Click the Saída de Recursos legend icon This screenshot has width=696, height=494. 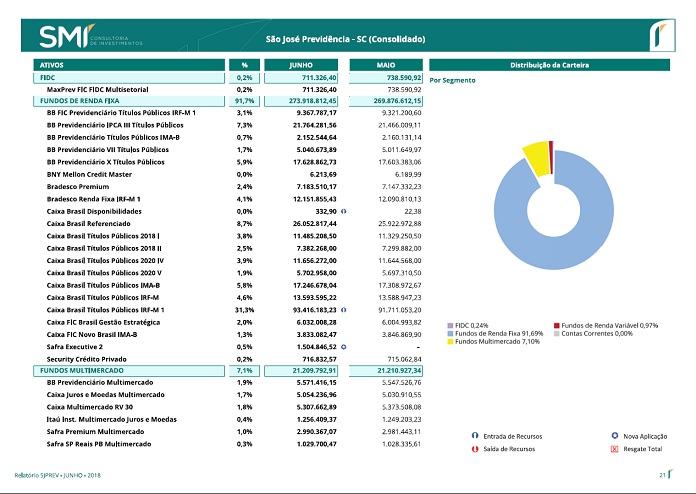pos(475,449)
